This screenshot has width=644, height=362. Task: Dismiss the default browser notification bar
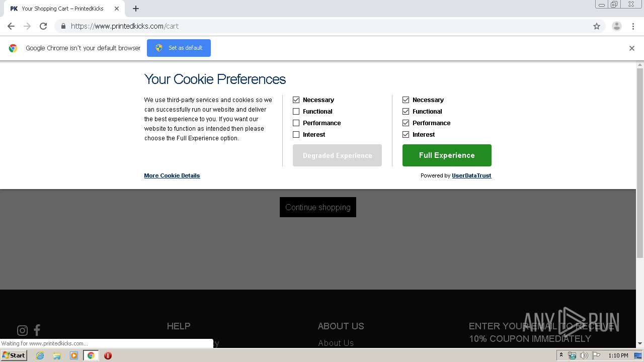pyautogui.click(x=631, y=48)
